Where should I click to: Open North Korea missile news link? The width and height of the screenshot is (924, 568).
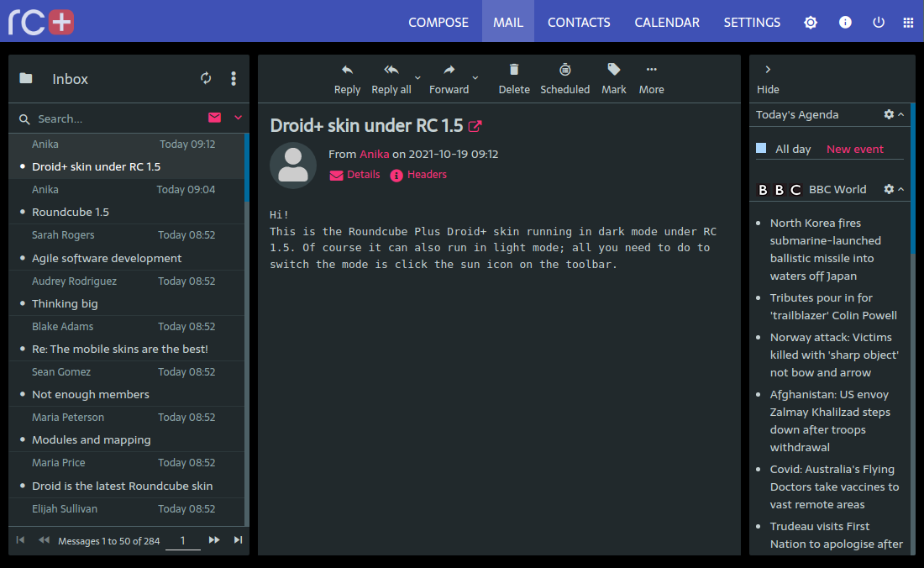click(x=825, y=250)
